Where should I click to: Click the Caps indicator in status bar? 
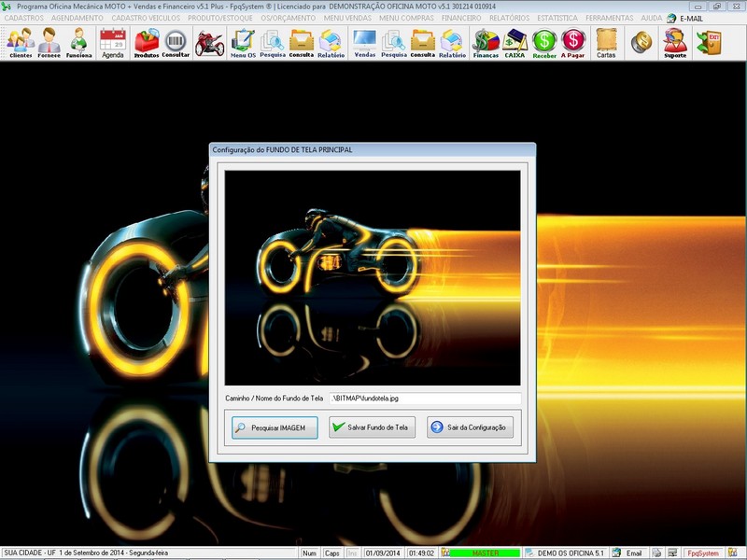pos(331,553)
